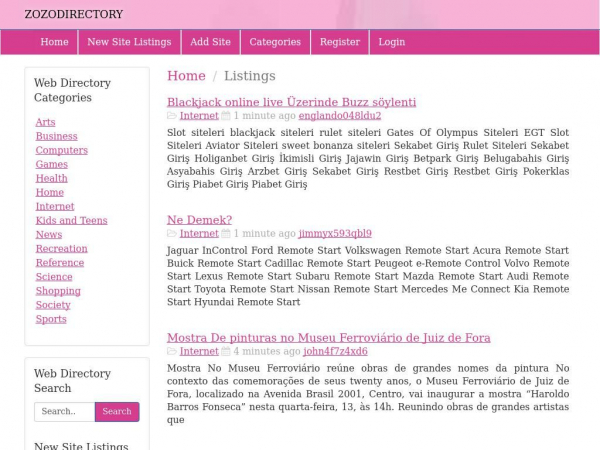Open the Categories menu item

point(275,42)
